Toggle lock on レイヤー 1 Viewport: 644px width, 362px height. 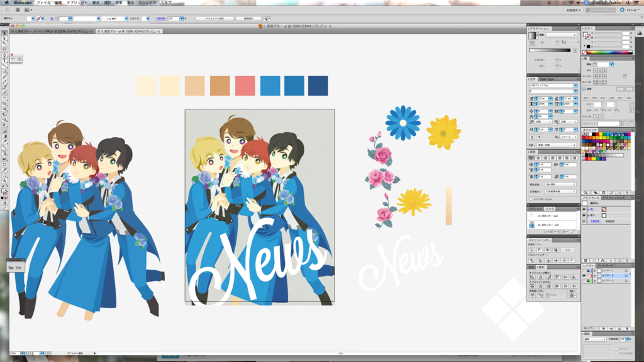(x=588, y=271)
